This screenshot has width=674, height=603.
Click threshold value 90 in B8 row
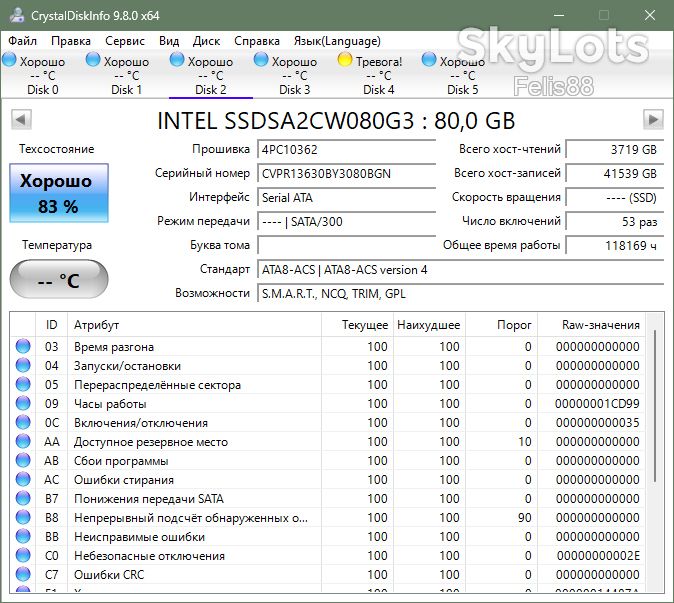click(x=524, y=517)
